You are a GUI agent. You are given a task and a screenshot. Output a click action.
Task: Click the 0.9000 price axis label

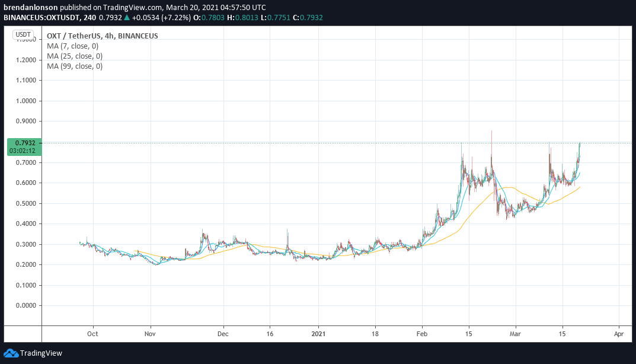pos(26,122)
